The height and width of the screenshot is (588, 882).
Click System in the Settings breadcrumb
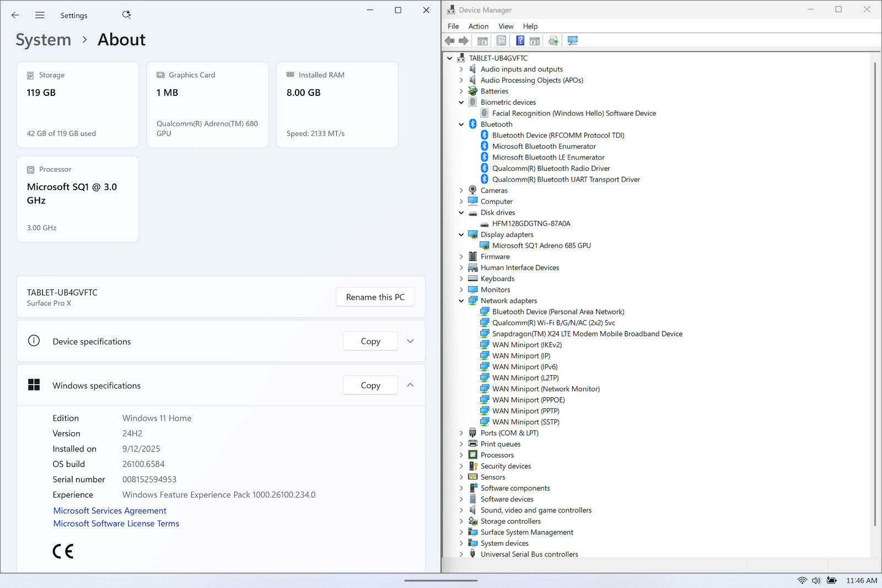tap(44, 40)
